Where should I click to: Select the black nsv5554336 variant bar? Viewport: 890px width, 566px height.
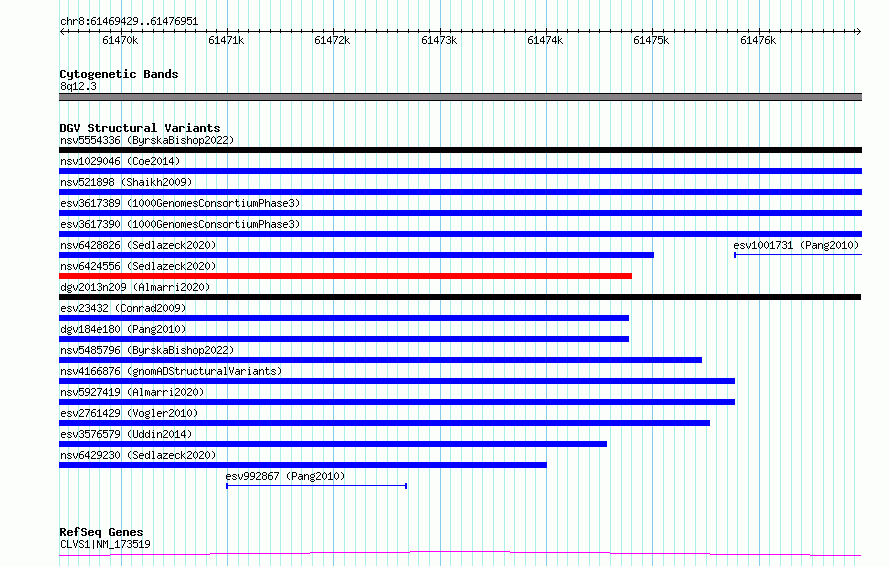[x=460, y=150]
